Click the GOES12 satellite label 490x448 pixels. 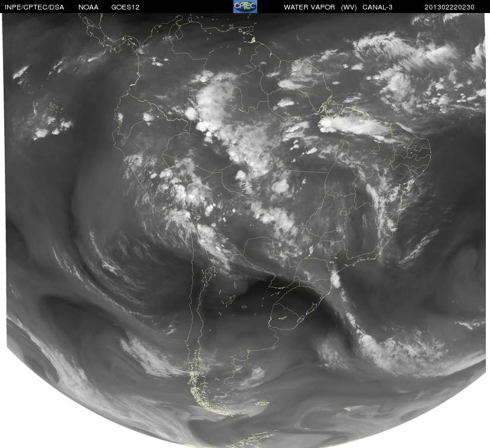pyautogui.click(x=125, y=7)
